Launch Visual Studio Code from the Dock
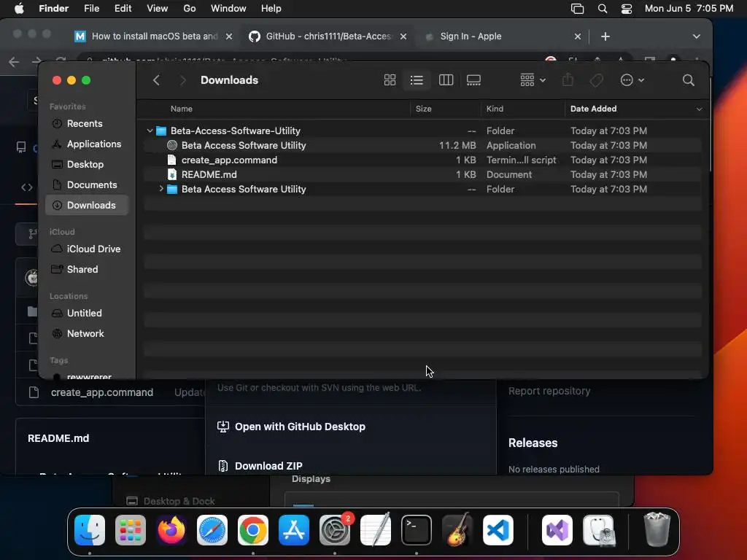The width and height of the screenshot is (747, 560). [x=498, y=530]
